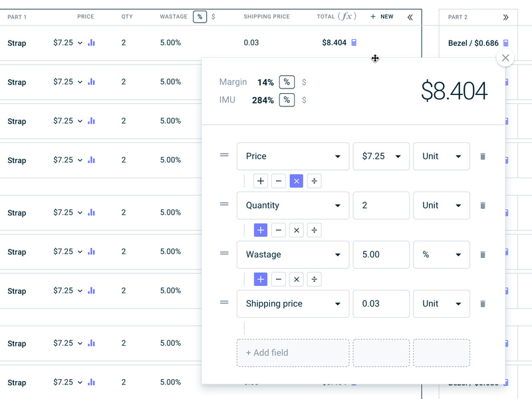
Task: Select plus operator below Wastage row
Action: [261, 279]
